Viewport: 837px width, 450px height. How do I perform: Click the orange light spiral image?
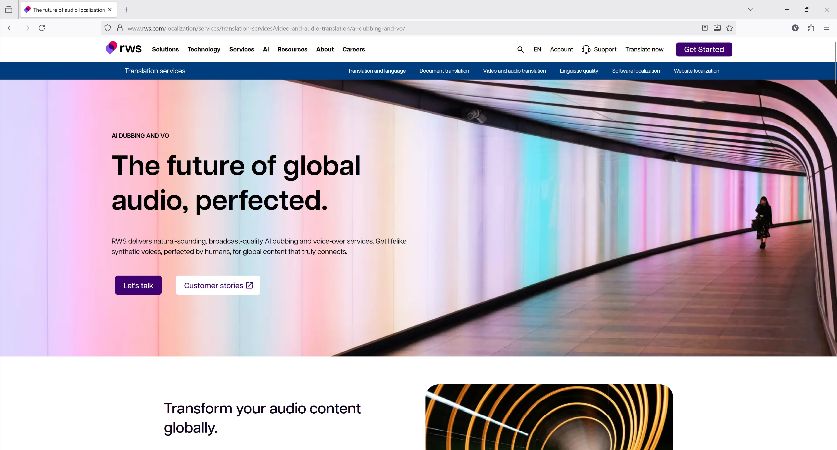pyautogui.click(x=549, y=417)
